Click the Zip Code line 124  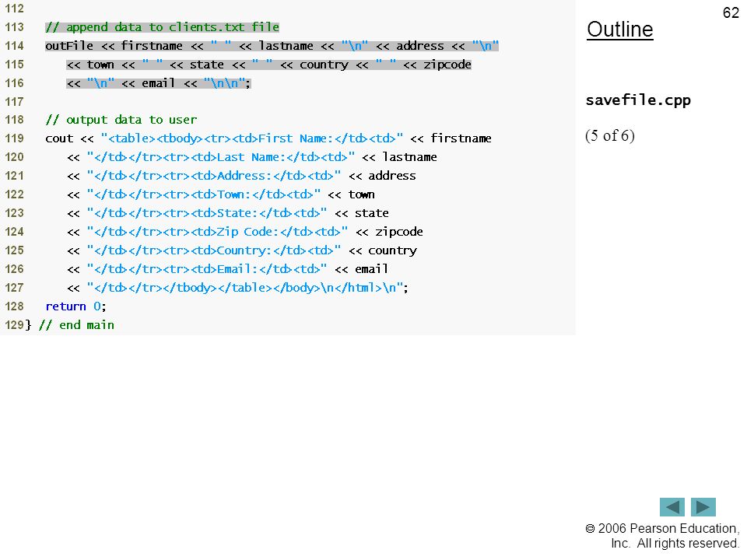[245, 232]
